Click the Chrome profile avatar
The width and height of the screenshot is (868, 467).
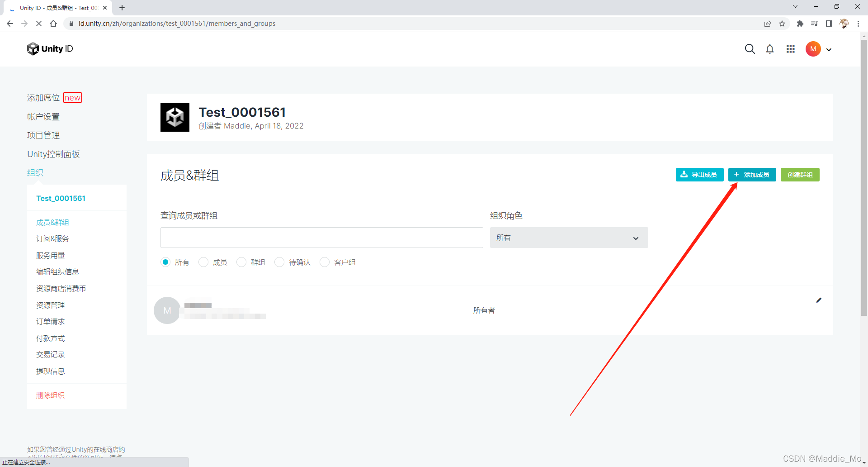[844, 24]
